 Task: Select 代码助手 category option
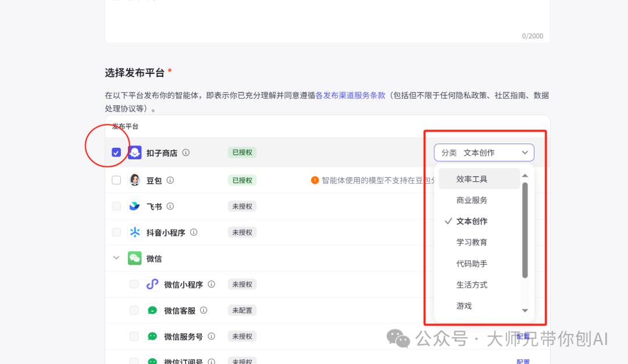click(479, 263)
